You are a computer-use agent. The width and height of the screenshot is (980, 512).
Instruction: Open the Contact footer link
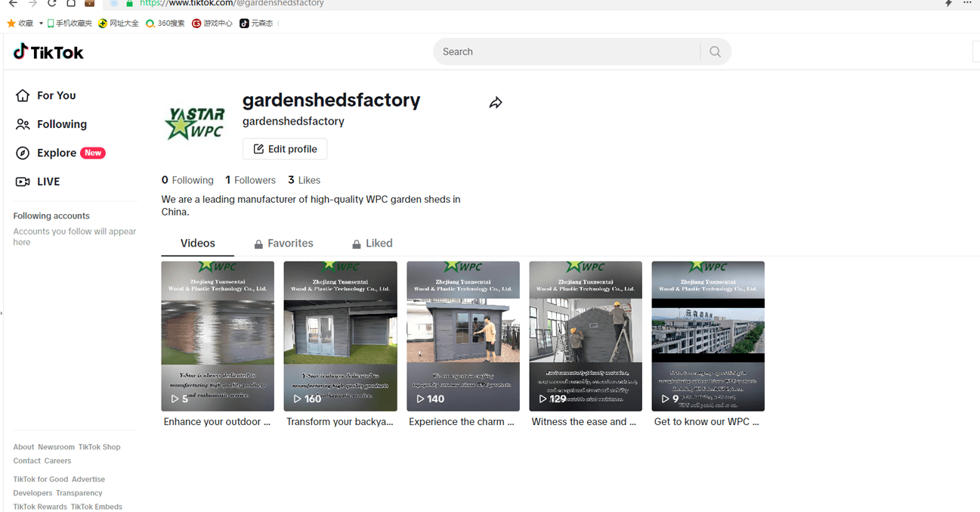click(x=27, y=461)
